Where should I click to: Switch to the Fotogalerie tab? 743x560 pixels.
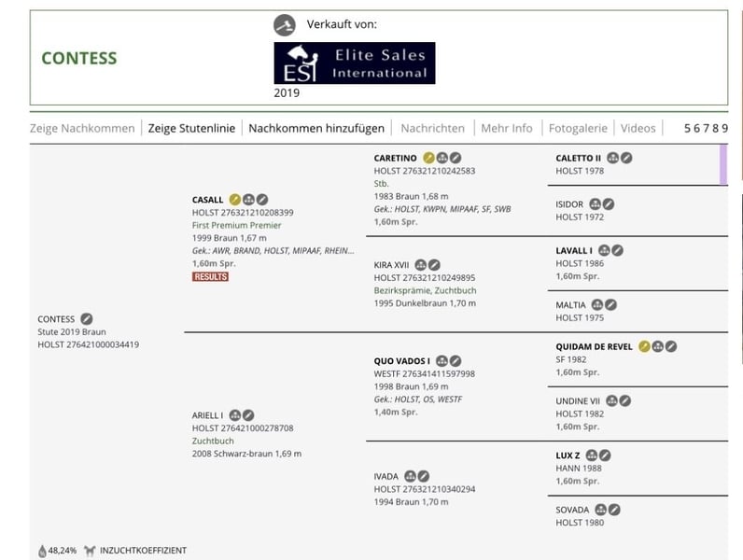pyautogui.click(x=578, y=128)
